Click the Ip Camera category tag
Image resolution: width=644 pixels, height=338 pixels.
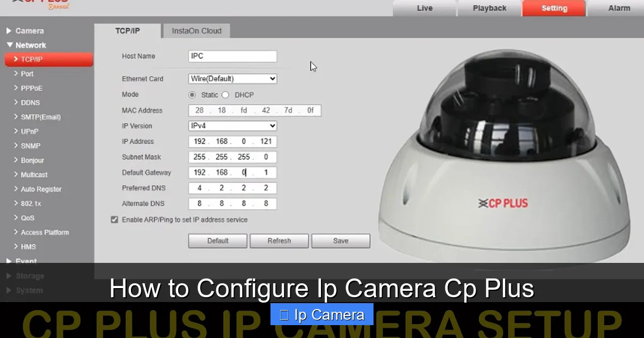(x=322, y=314)
